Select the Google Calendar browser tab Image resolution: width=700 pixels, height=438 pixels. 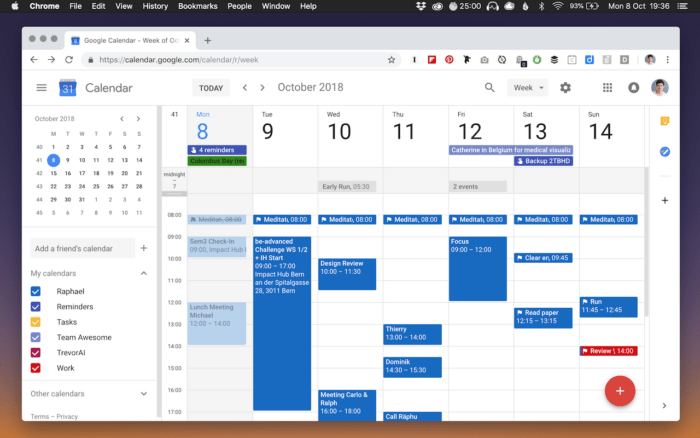[x=129, y=41]
